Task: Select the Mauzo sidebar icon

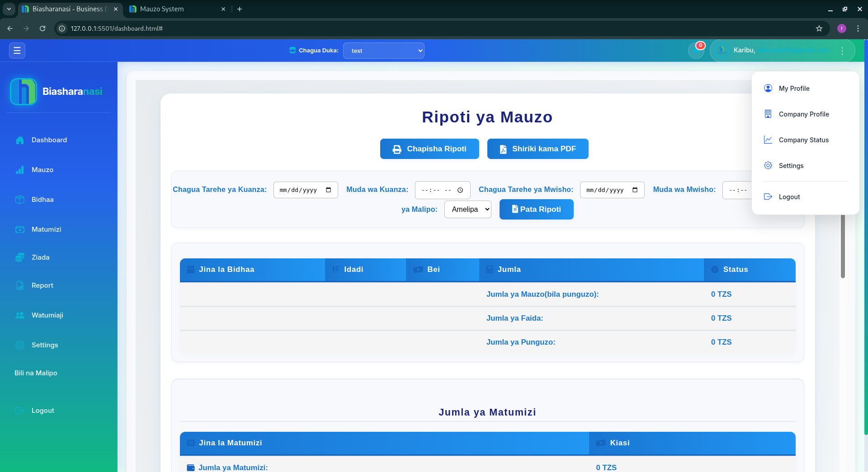Action: click(x=20, y=170)
